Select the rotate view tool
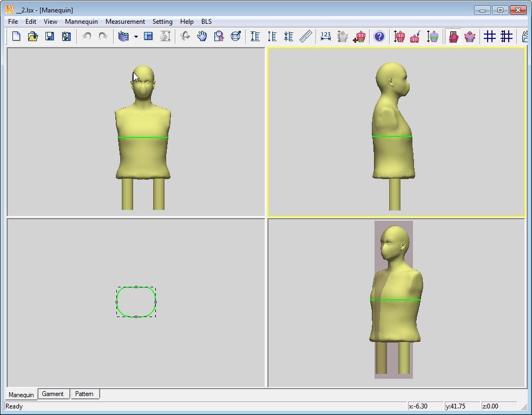 (185, 36)
